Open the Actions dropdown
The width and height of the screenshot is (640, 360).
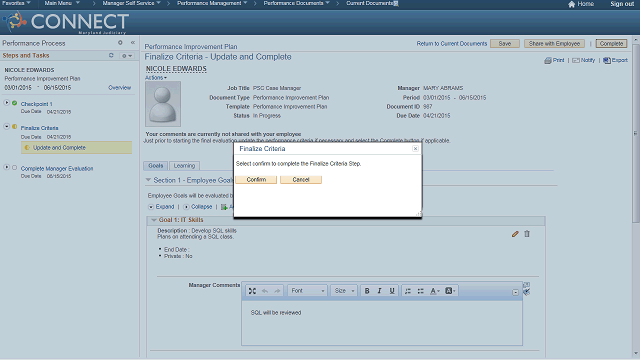156,78
